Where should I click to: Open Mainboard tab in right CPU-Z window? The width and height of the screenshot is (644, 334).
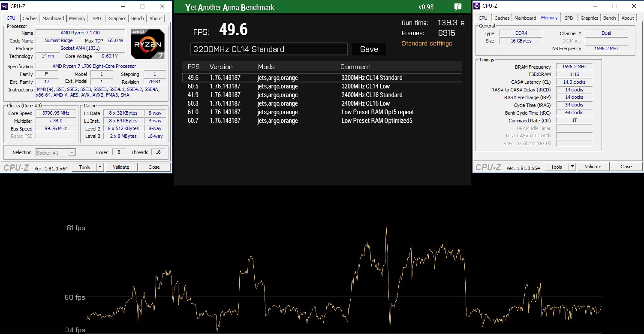(525, 18)
